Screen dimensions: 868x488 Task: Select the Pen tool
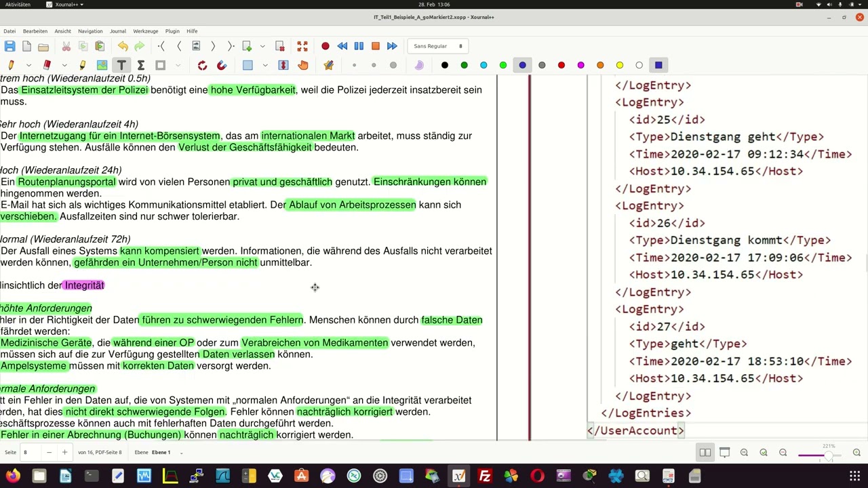[11, 65]
